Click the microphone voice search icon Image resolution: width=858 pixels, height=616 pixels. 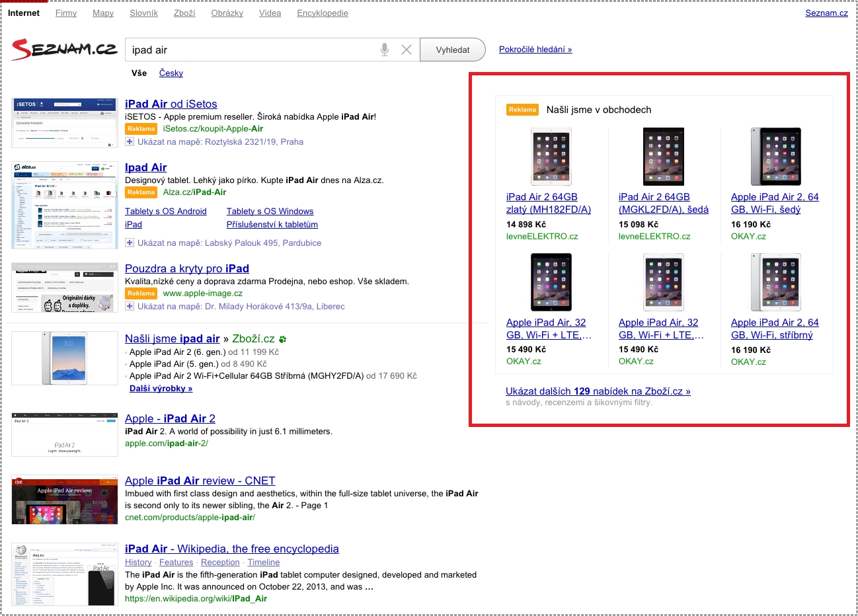(385, 50)
